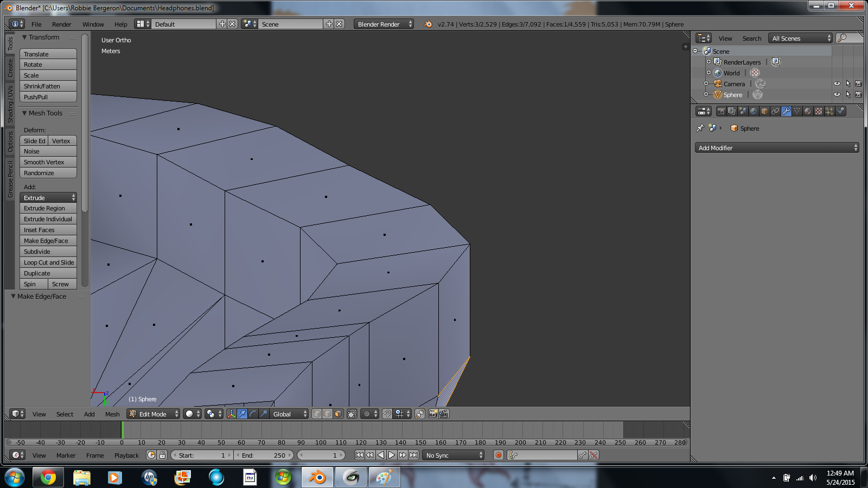Click the OpenGL render image camera icon

pyautogui.click(x=433, y=414)
